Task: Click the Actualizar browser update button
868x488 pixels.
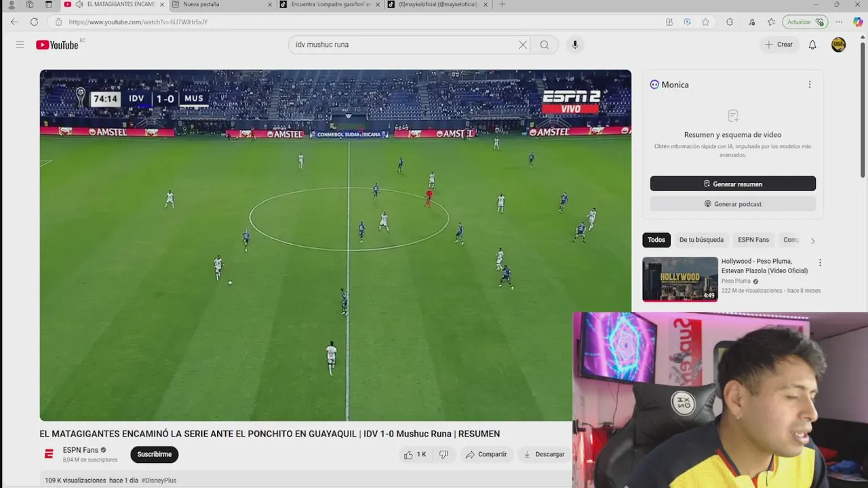Action: pyautogui.click(x=805, y=22)
